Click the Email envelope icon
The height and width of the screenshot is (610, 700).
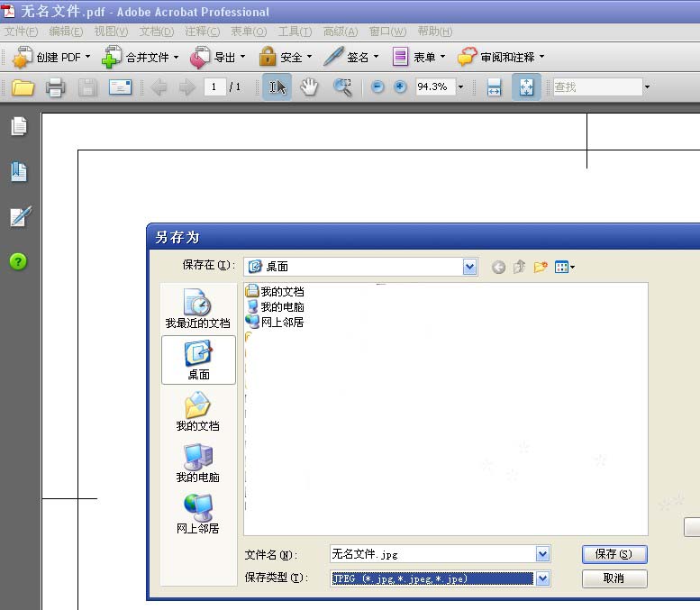point(120,87)
